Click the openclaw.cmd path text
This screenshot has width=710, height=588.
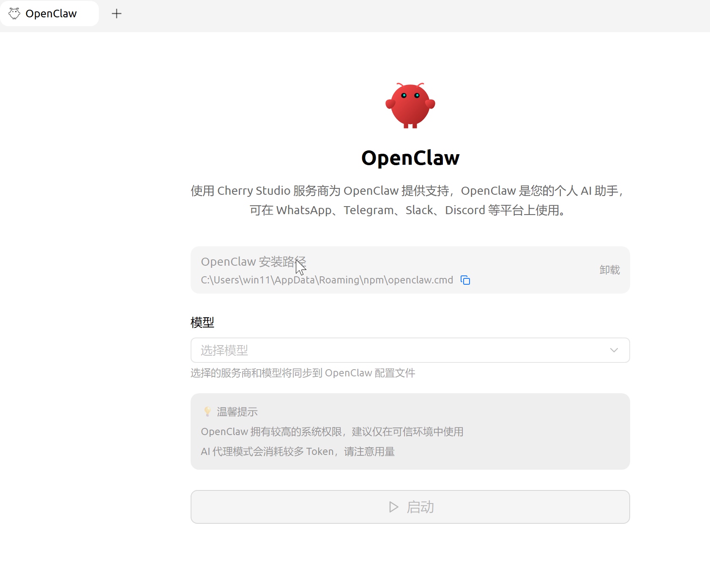pos(327,280)
